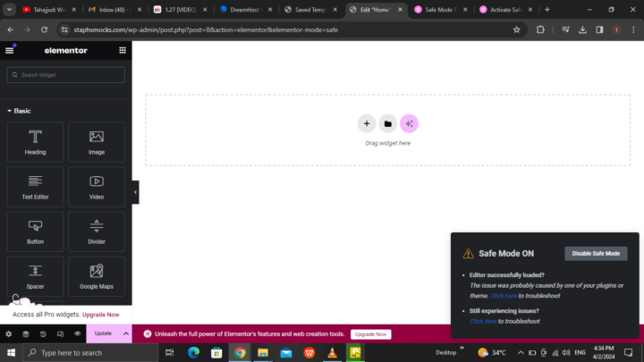Open the volume control in tray
The height and width of the screenshot is (362, 644).
point(566,352)
